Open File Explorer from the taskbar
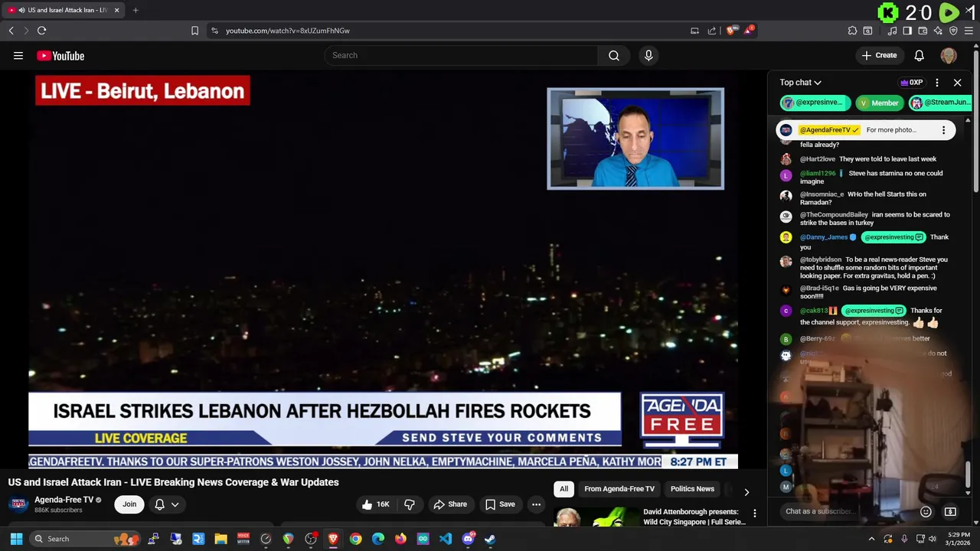 click(220, 539)
